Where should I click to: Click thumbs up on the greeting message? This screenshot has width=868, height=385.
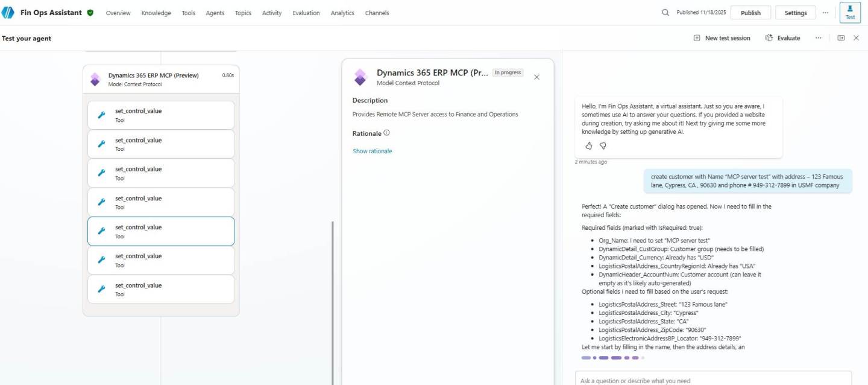click(x=588, y=145)
